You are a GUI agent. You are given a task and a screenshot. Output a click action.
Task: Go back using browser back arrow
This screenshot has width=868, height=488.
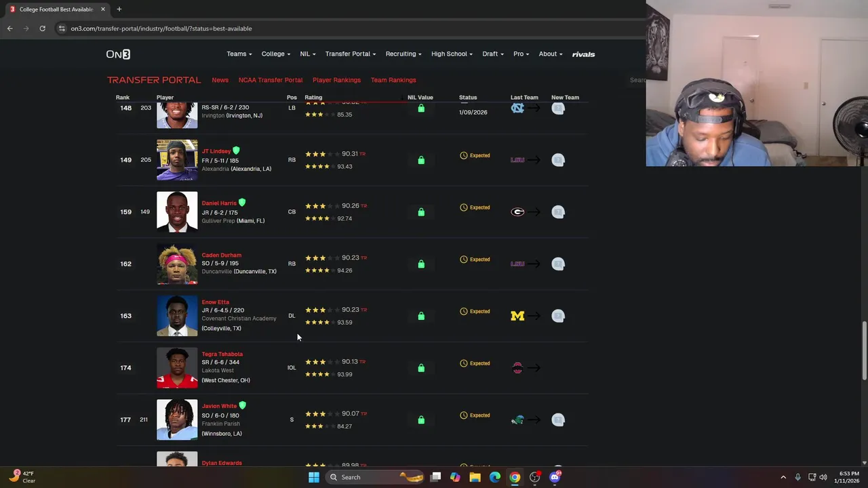9,28
